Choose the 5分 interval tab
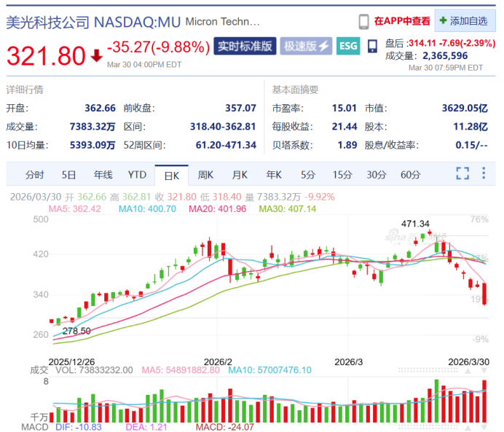Screen dimensions: 504x432 (x=308, y=175)
